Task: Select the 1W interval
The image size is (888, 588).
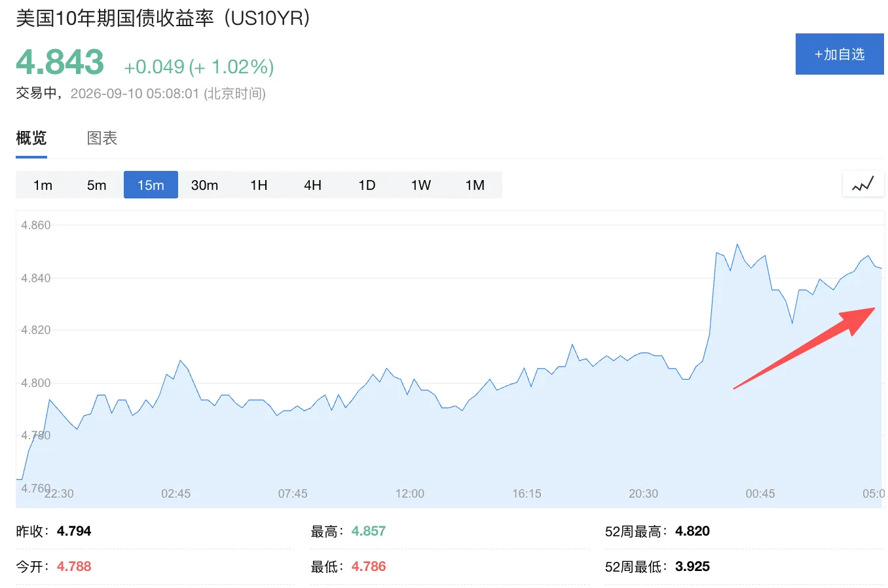Action: point(420,185)
